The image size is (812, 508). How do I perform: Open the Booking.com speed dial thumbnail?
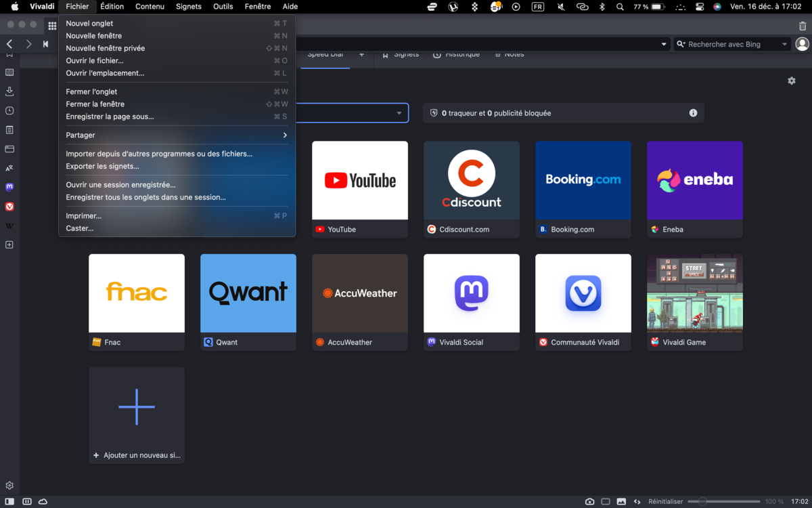coord(583,180)
